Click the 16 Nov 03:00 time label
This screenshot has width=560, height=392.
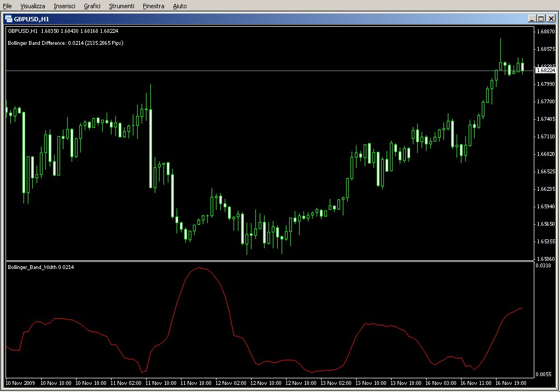441,383
